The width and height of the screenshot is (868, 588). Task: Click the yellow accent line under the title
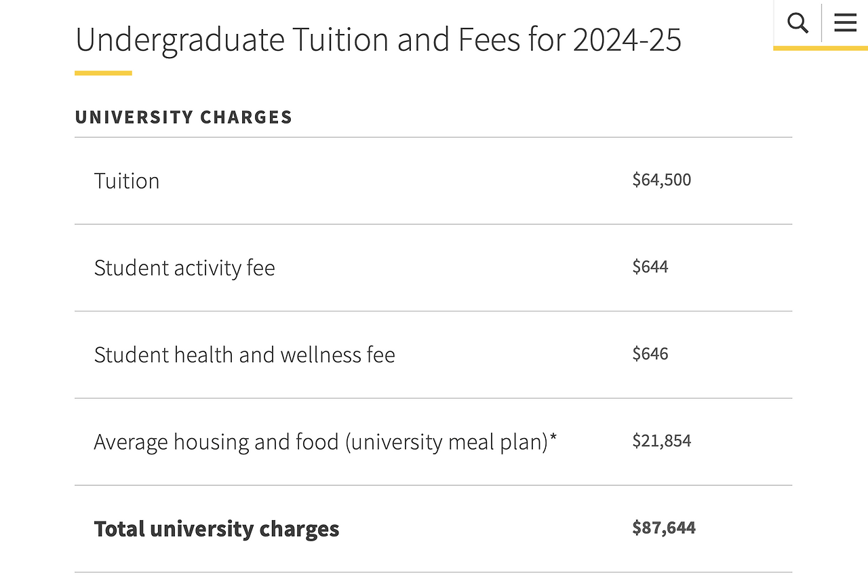coord(103,73)
